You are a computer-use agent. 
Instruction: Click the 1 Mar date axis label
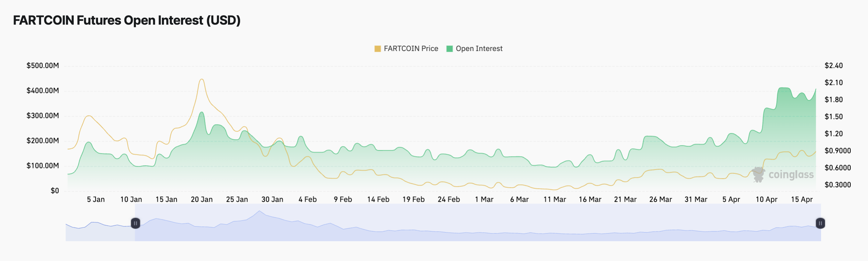pos(484,200)
